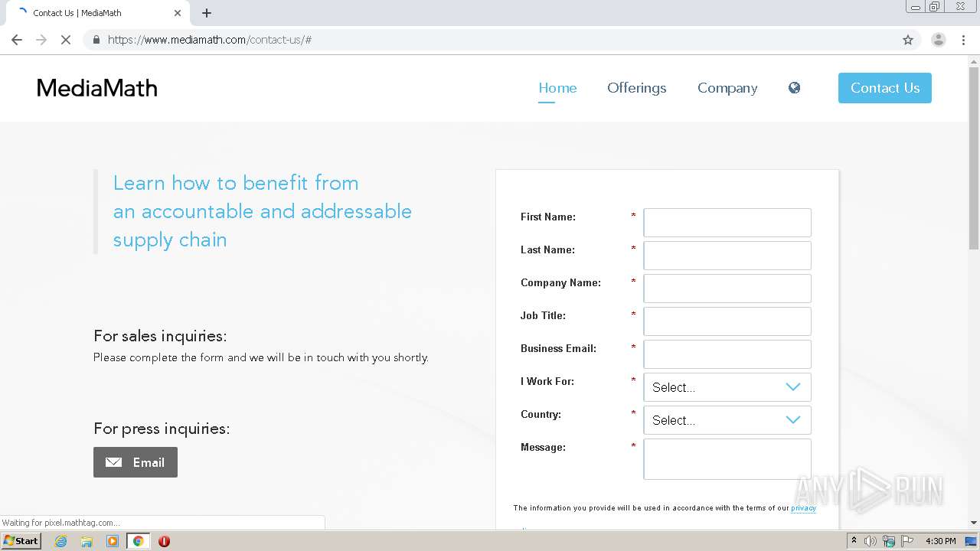Click 'For press inquiries:' heading

[162, 429]
